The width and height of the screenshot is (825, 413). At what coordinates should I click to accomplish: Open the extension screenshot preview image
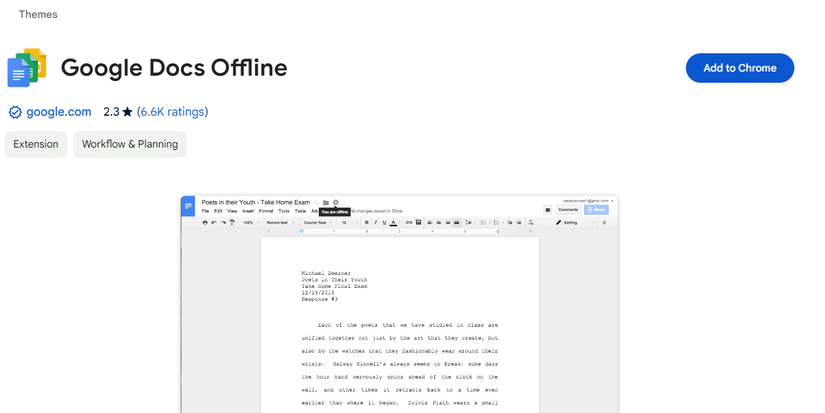(399, 304)
